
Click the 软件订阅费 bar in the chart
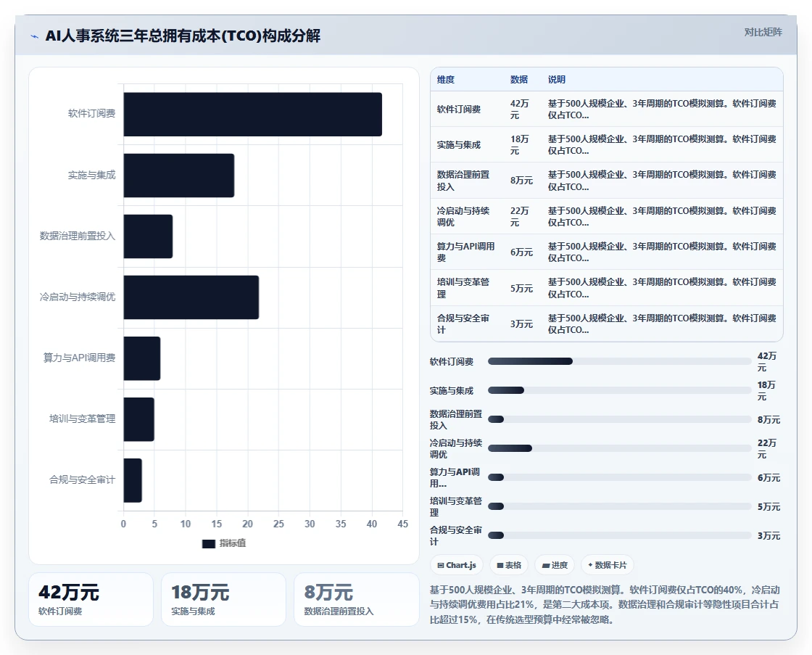click(x=253, y=115)
